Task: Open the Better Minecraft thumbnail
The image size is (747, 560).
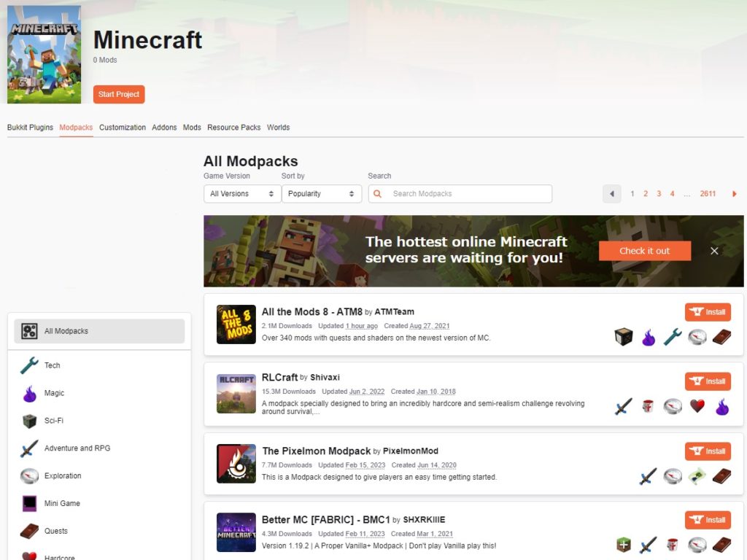Action: tap(236, 532)
